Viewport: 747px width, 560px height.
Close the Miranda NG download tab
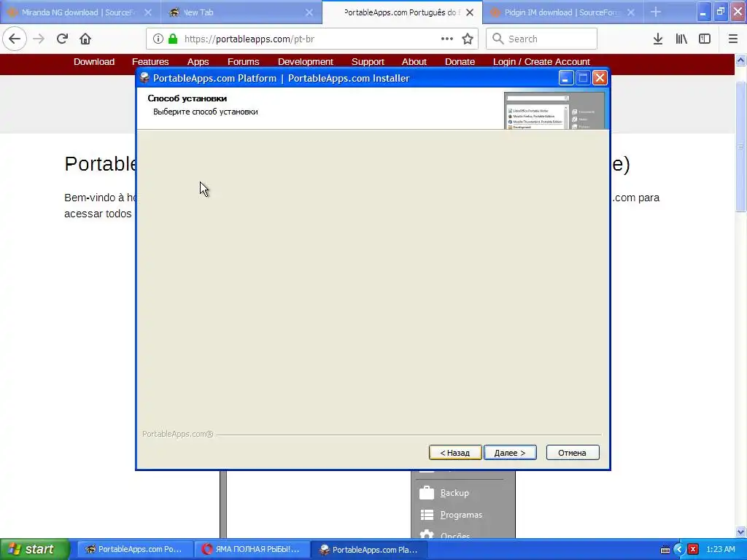point(148,12)
